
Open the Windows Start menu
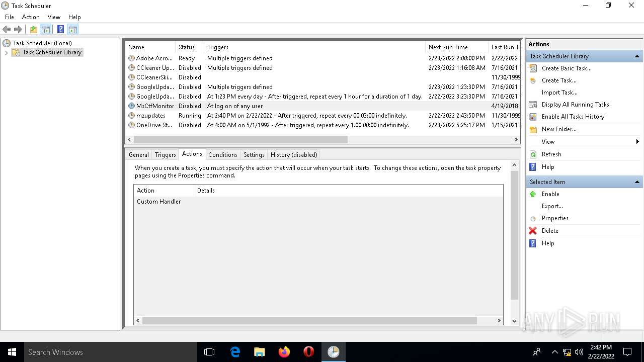pyautogui.click(x=12, y=352)
